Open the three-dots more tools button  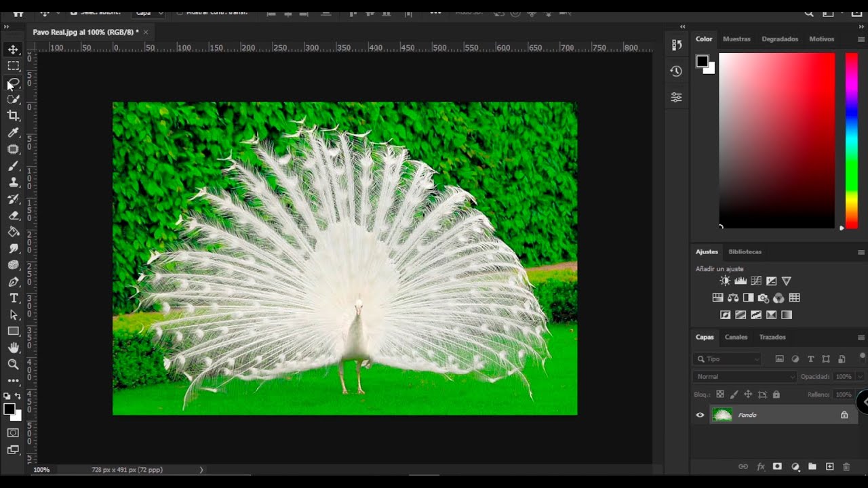(x=13, y=381)
